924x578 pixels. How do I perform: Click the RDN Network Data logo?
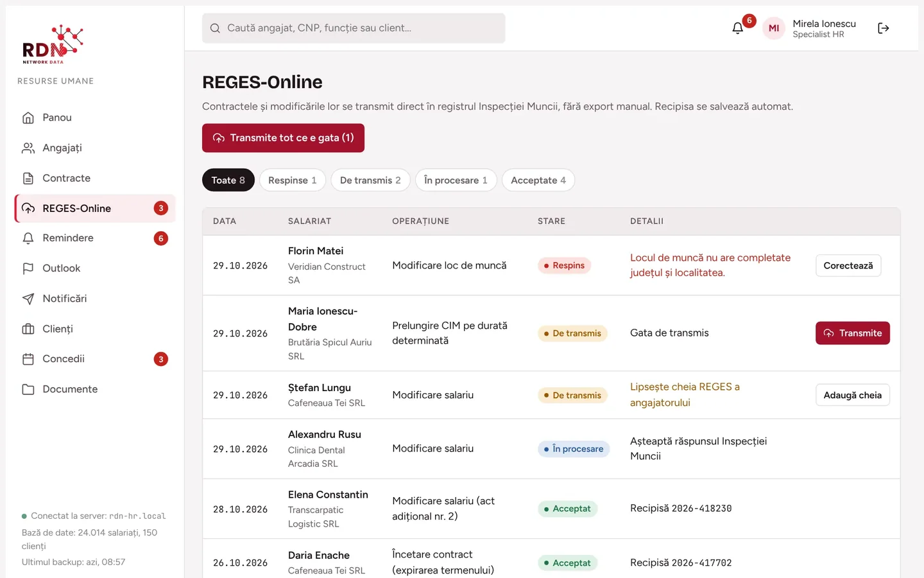click(x=53, y=44)
